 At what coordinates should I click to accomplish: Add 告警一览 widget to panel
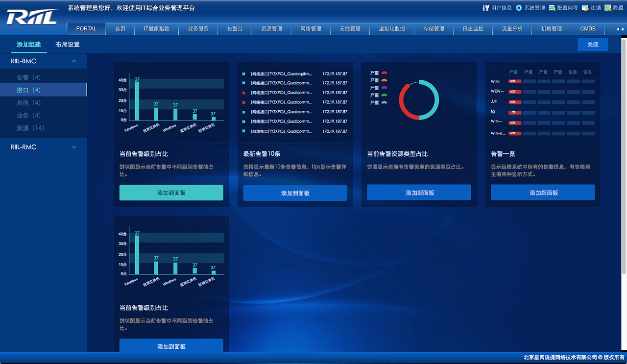click(543, 193)
